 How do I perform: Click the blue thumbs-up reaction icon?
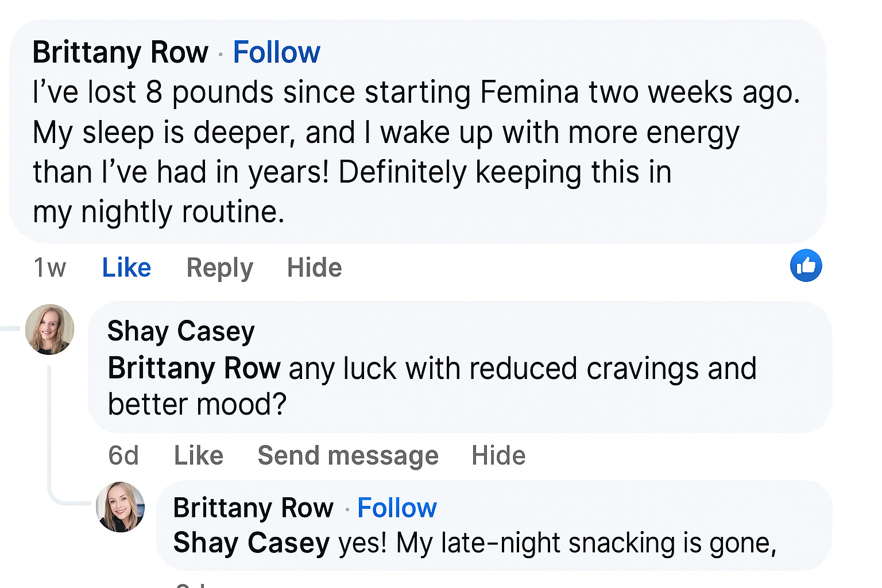tap(806, 265)
